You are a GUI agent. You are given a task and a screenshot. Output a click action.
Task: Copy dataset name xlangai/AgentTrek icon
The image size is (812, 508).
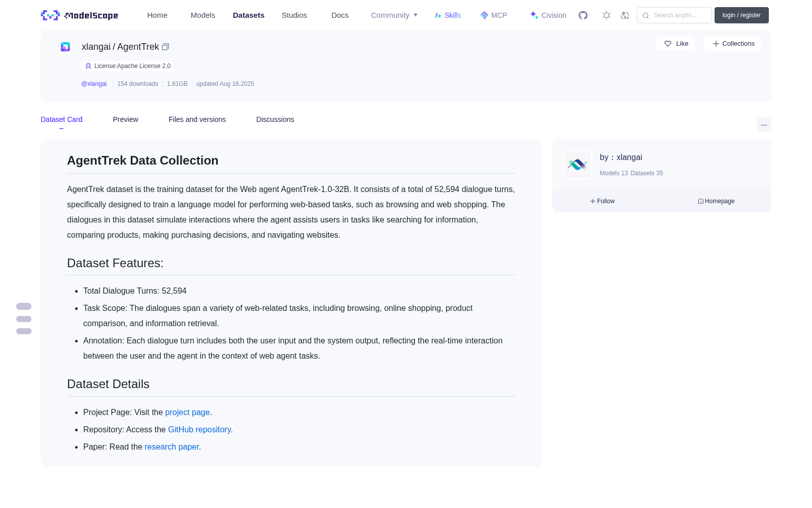165,47
